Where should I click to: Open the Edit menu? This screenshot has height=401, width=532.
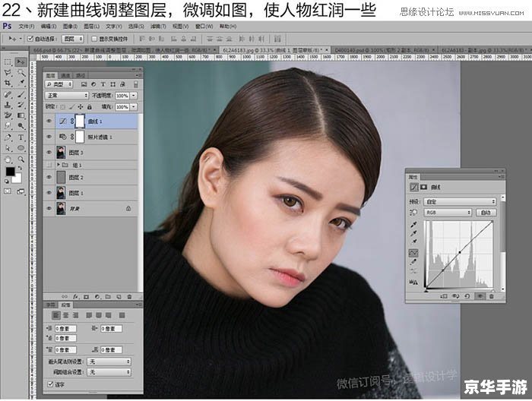click(48, 26)
